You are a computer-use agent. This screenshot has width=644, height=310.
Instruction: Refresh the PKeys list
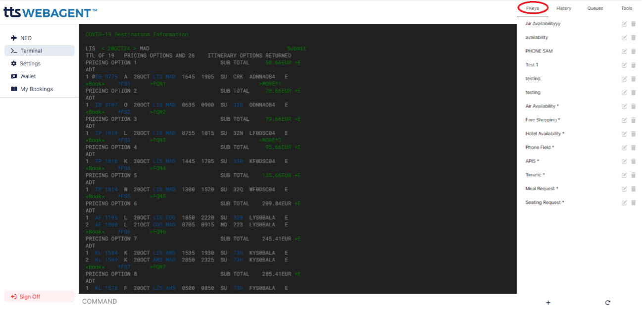tap(607, 303)
